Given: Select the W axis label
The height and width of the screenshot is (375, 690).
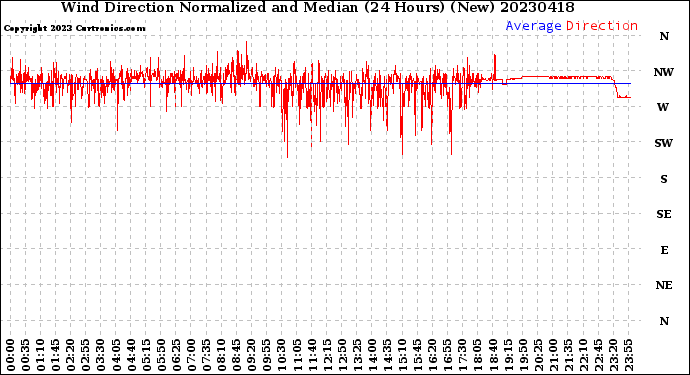Looking at the screenshot, I should tap(663, 107).
